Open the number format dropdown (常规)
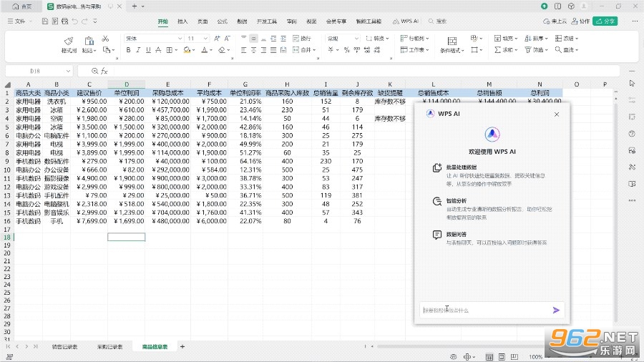 tap(356, 38)
